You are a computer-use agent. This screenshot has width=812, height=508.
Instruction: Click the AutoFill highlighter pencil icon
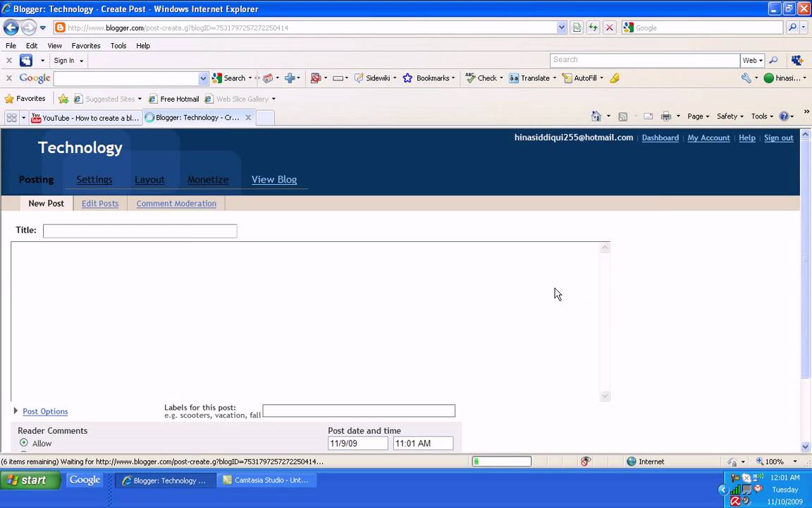pos(615,78)
